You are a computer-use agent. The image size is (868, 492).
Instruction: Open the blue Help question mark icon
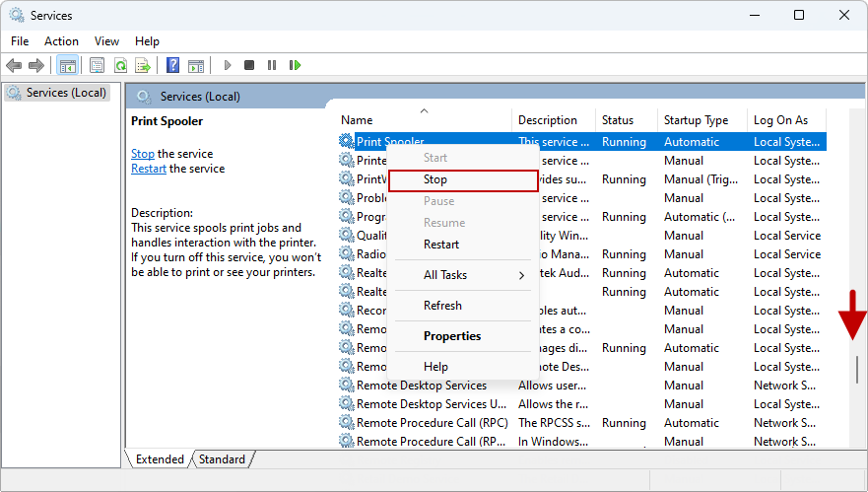coord(172,65)
